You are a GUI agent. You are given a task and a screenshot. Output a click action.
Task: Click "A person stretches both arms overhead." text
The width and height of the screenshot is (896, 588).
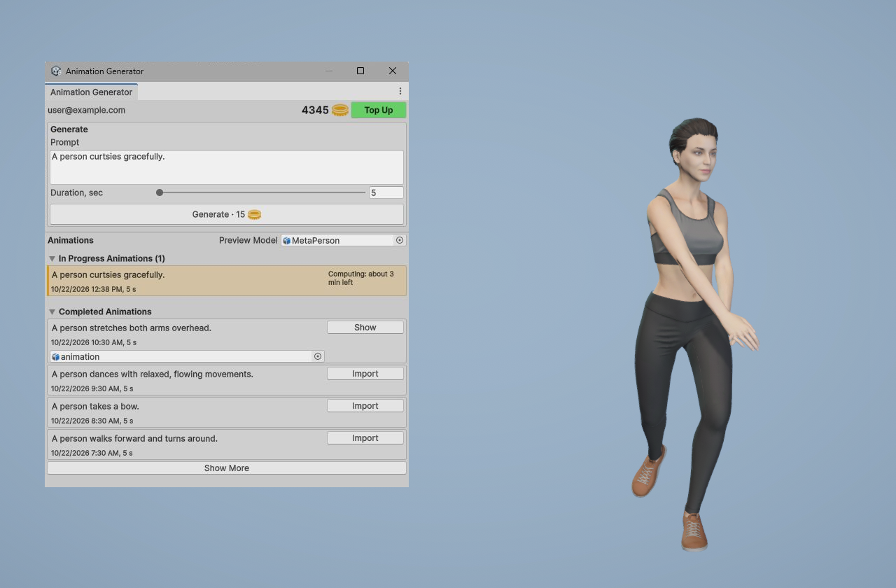132,328
